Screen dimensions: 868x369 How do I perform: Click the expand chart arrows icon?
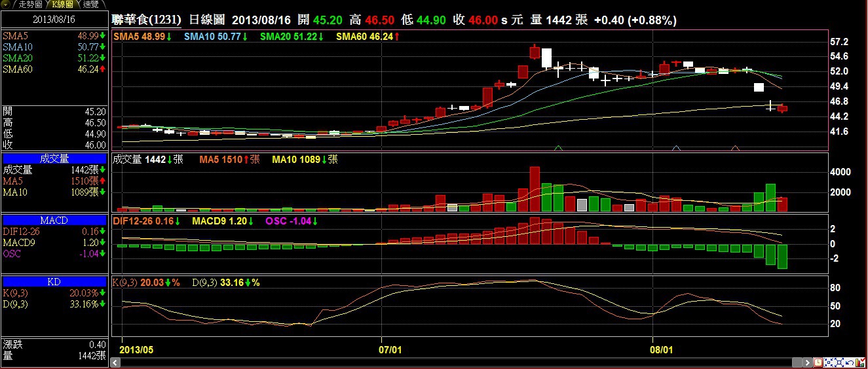click(x=839, y=362)
